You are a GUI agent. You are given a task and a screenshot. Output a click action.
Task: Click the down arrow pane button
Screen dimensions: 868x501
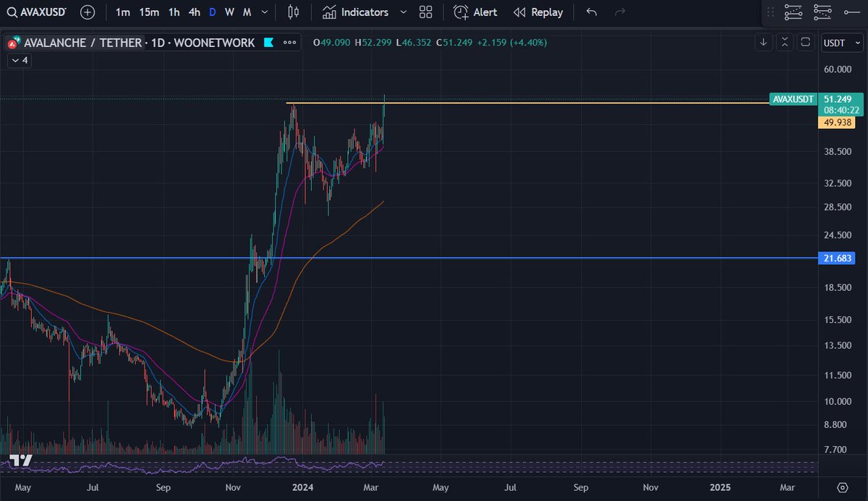pos(764,43)
